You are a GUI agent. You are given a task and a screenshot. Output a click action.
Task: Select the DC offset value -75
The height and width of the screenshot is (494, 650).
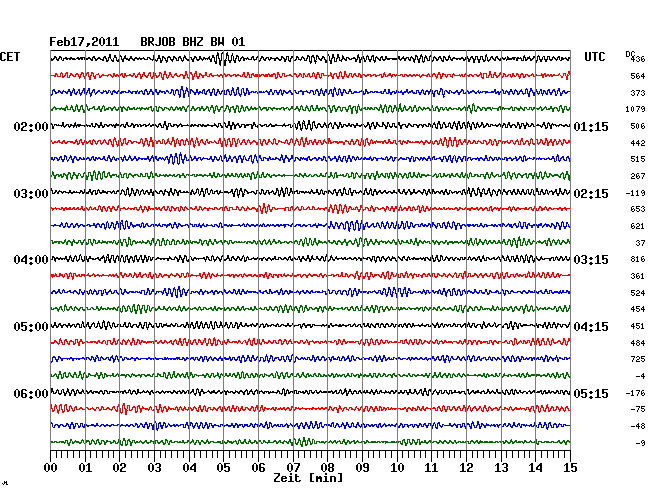click(x=638, y=409)
